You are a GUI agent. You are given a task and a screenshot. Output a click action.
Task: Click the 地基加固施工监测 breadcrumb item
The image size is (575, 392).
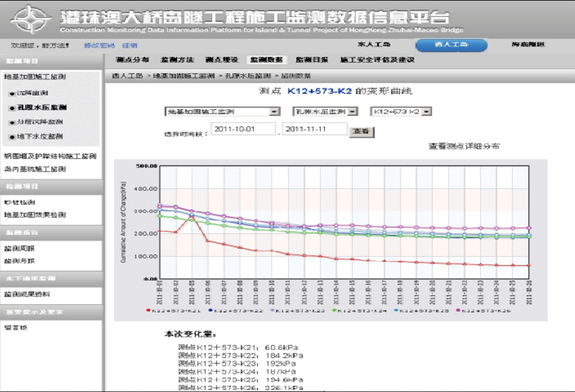(x=184, y=76)
